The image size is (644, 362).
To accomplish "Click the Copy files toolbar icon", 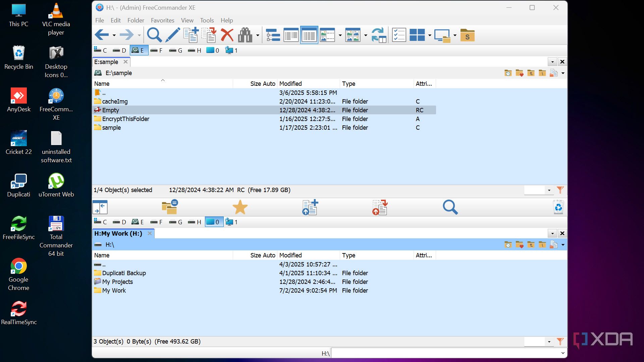I will coord(191,35).
